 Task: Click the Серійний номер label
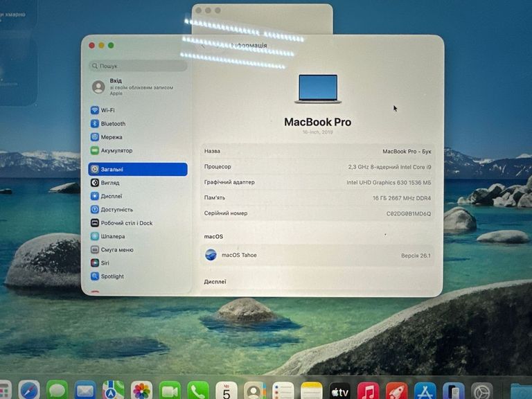point(226,213)
